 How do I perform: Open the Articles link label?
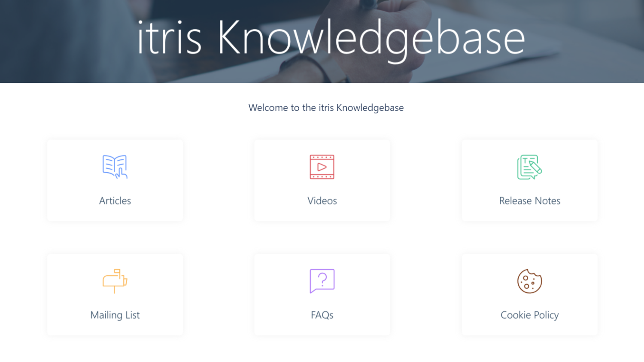click(115, 201)
